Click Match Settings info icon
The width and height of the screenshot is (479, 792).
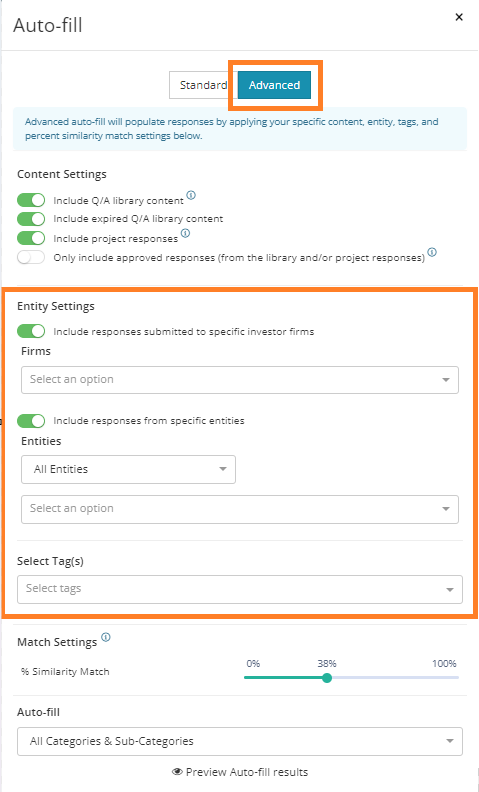click(106, 637)
